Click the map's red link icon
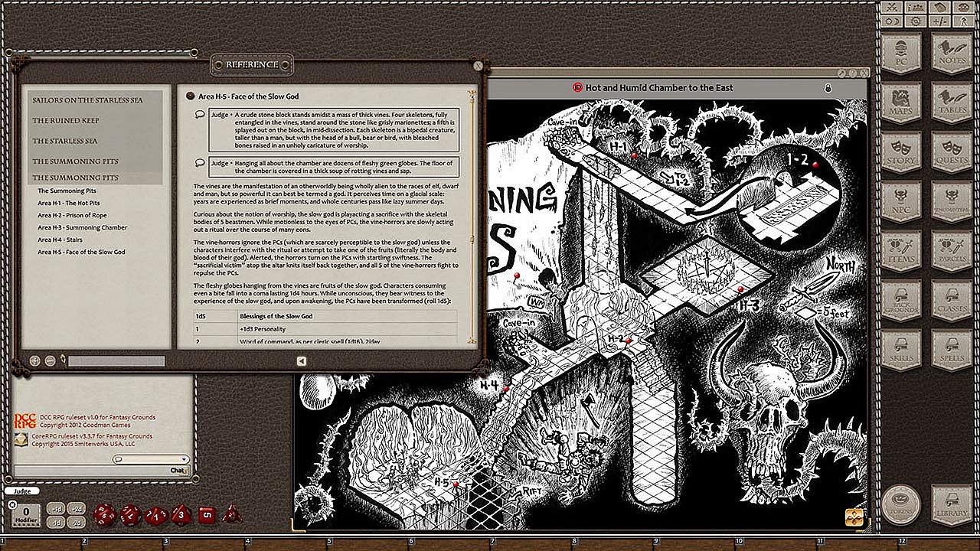This screenshot has height=551, width=980. pyautogui.click(x=577, y=88)
